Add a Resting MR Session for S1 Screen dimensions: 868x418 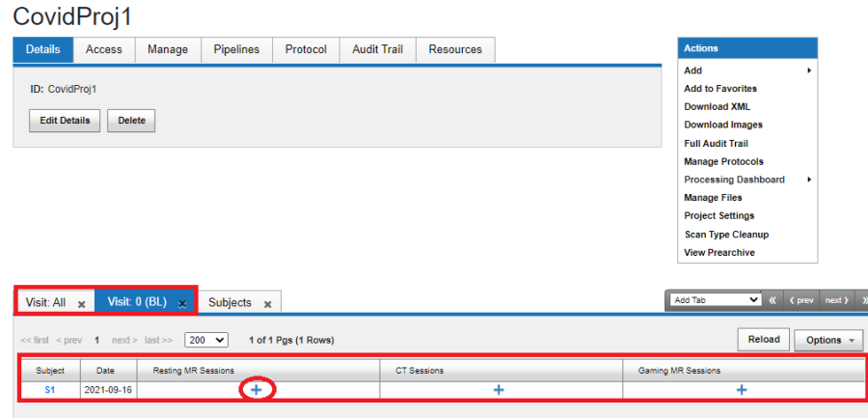[256, 389]
